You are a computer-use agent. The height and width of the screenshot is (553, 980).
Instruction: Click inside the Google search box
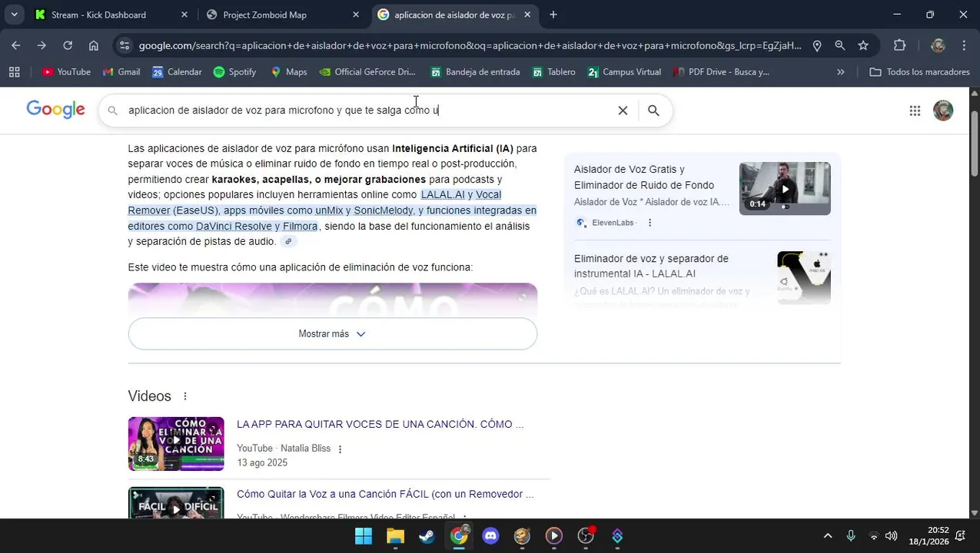pos(361,111)
